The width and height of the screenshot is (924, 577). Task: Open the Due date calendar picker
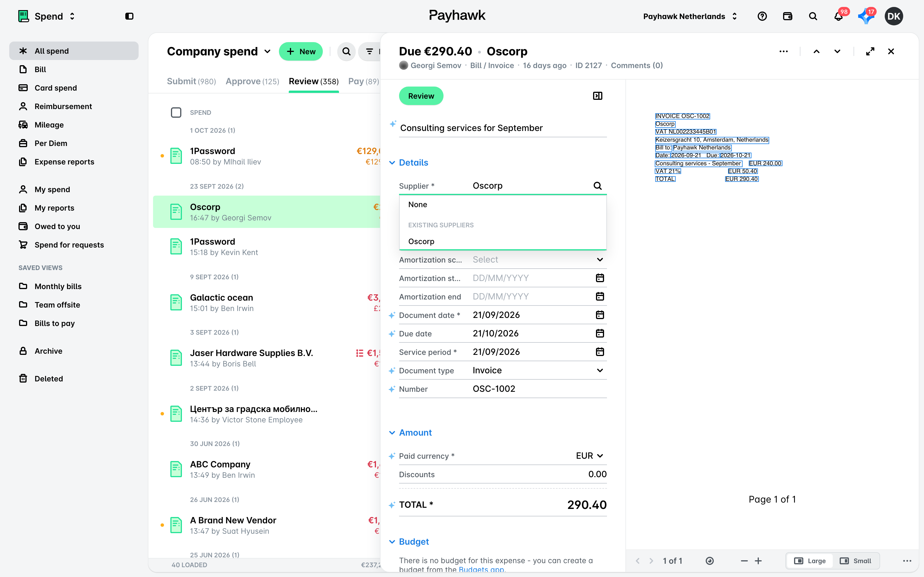pos(600,334)
